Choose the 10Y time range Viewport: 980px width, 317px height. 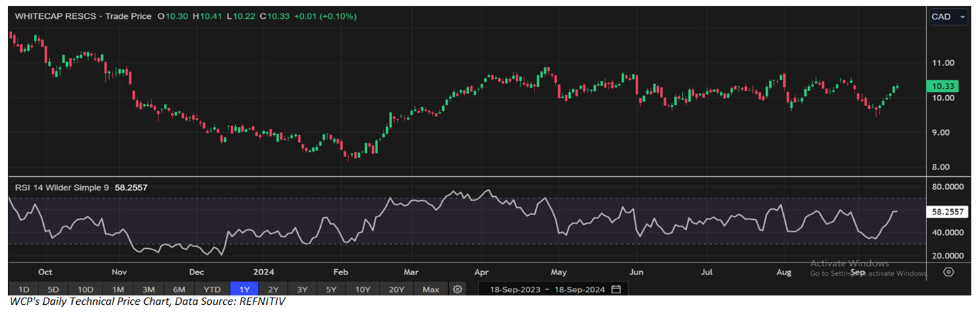click(363, 289)
